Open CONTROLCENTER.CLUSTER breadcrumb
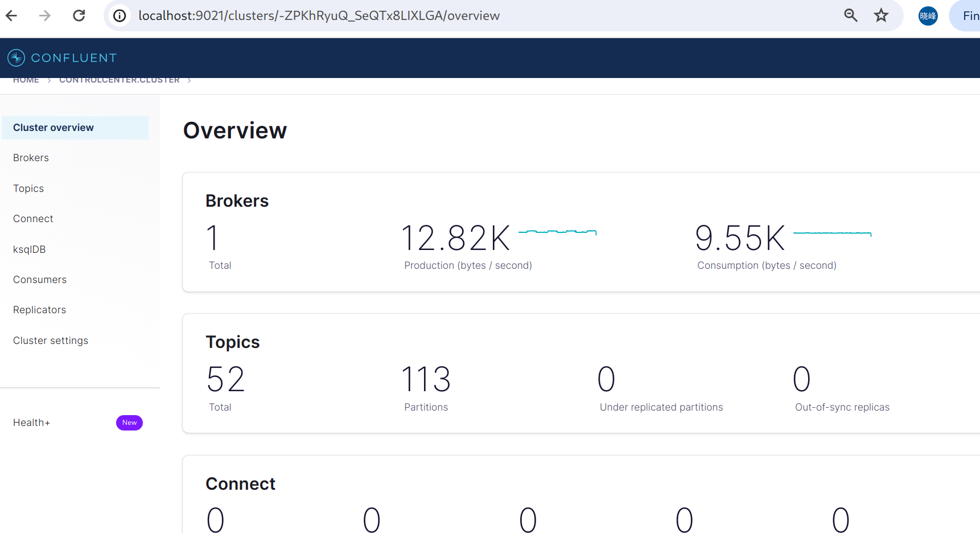This screenshot has width=980, height=533. (120, 80)
